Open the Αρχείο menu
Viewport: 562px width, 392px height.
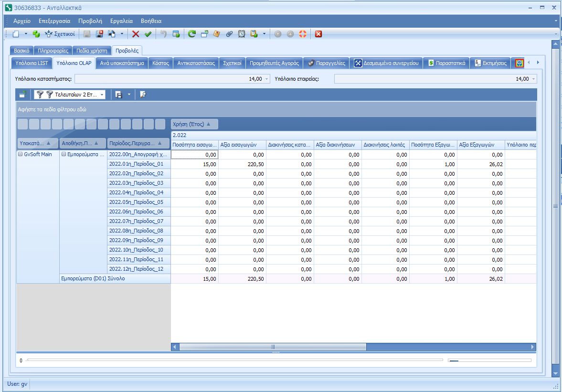coord(22,21)
